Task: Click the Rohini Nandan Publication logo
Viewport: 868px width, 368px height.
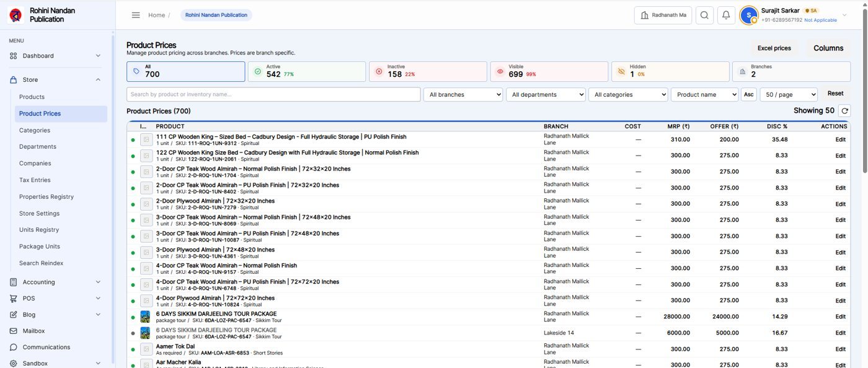Action: [x=16, y=15]
